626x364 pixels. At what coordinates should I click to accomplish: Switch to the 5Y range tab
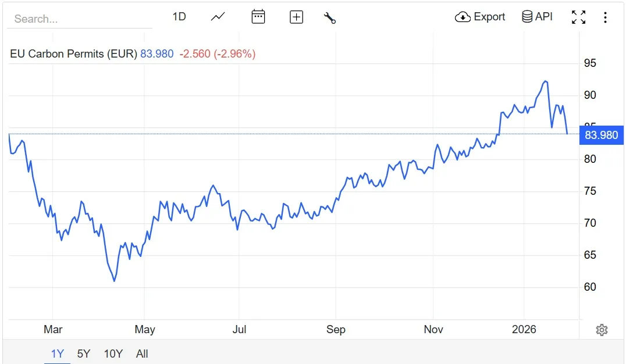(83, 354)
